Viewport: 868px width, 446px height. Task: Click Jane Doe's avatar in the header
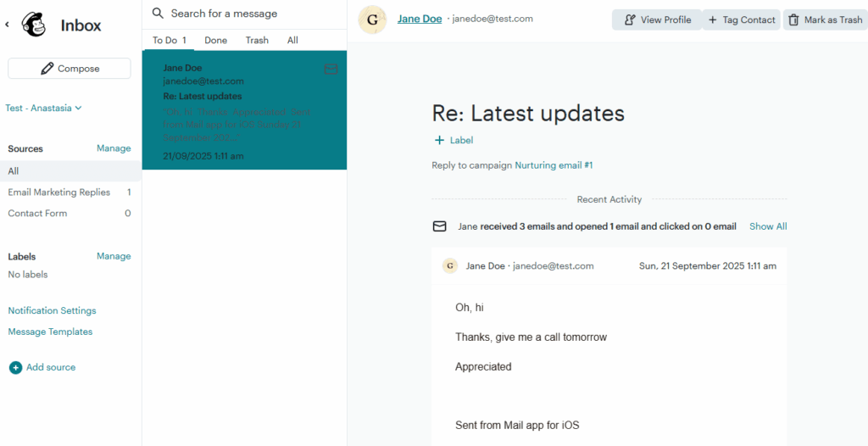373,20
